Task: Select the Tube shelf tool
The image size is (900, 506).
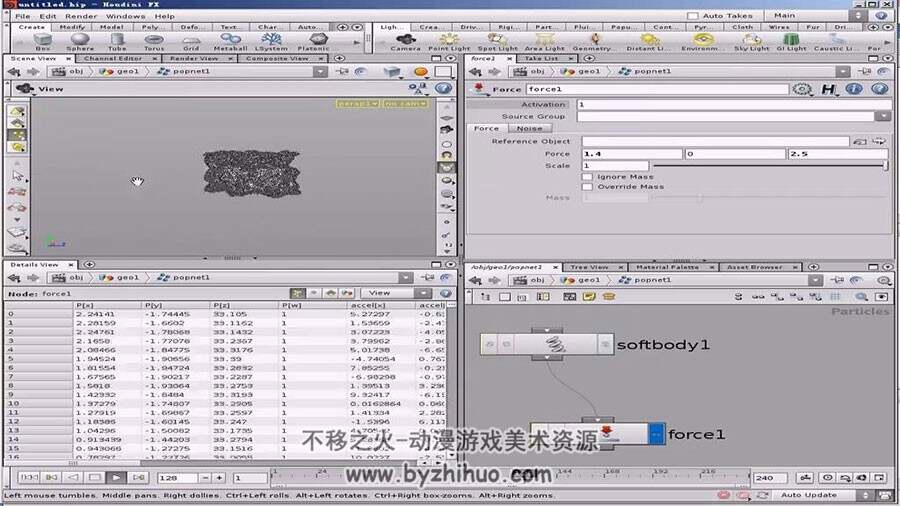Action: click(x=117, y=41)
